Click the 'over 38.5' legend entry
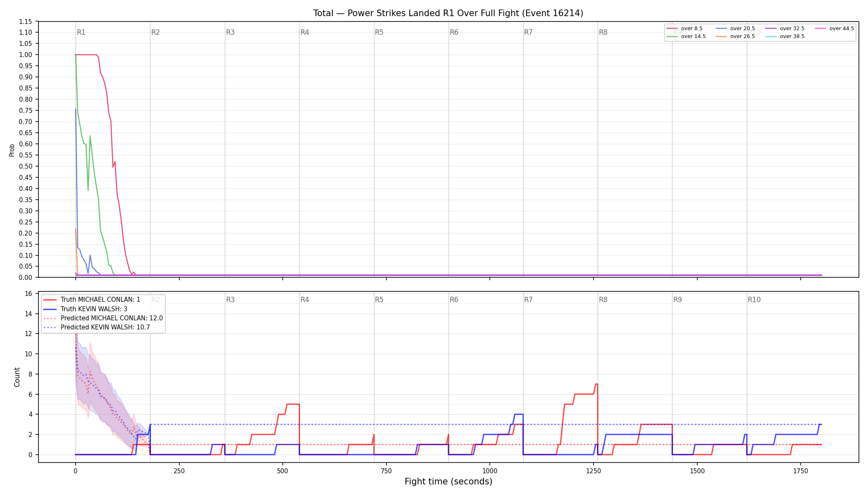This screenshot has width=868, height=496. tap(785, 36)
